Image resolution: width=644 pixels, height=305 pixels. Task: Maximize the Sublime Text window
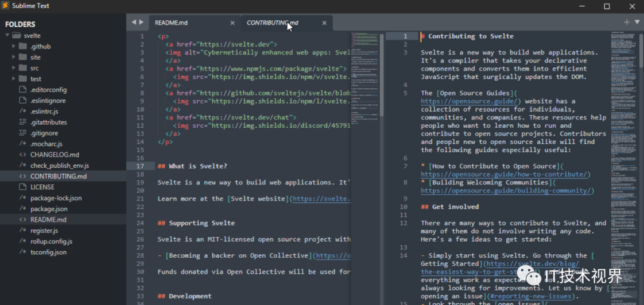pos(606,6)
